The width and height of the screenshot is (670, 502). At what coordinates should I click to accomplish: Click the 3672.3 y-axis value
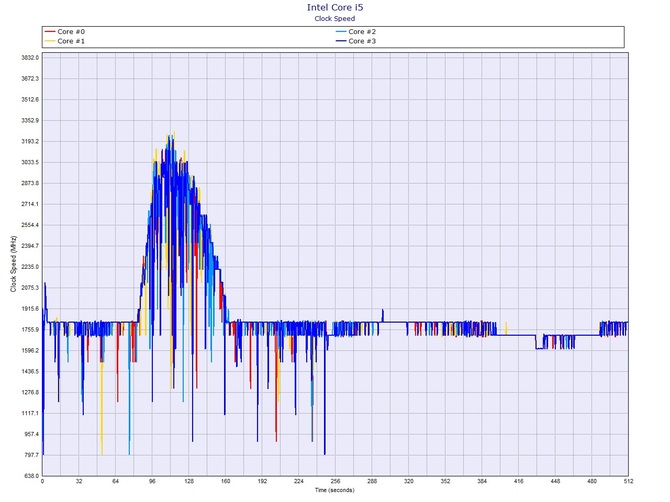(30, 79)
